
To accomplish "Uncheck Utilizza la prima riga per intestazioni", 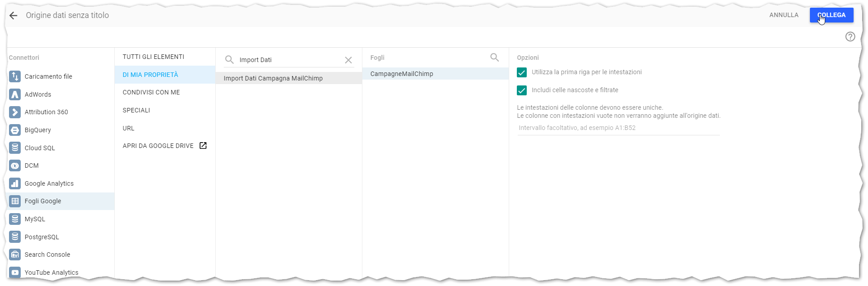I will pyautogui.click(x=522, y=72).
